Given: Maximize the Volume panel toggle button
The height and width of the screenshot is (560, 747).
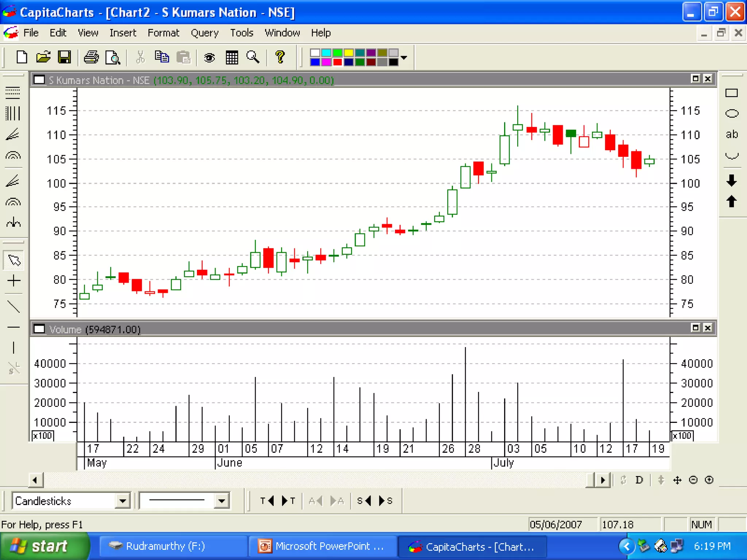Looking at the screenshot, I should (695, 328).
